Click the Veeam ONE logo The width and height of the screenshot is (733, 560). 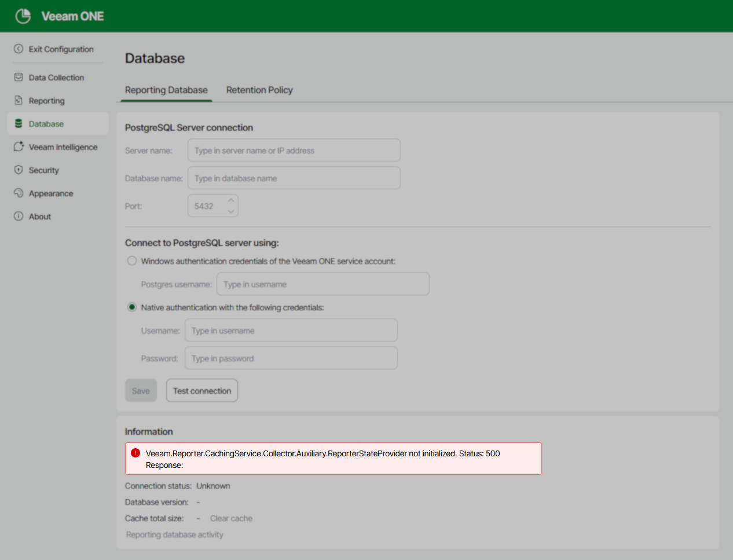(x=23, y=16)
